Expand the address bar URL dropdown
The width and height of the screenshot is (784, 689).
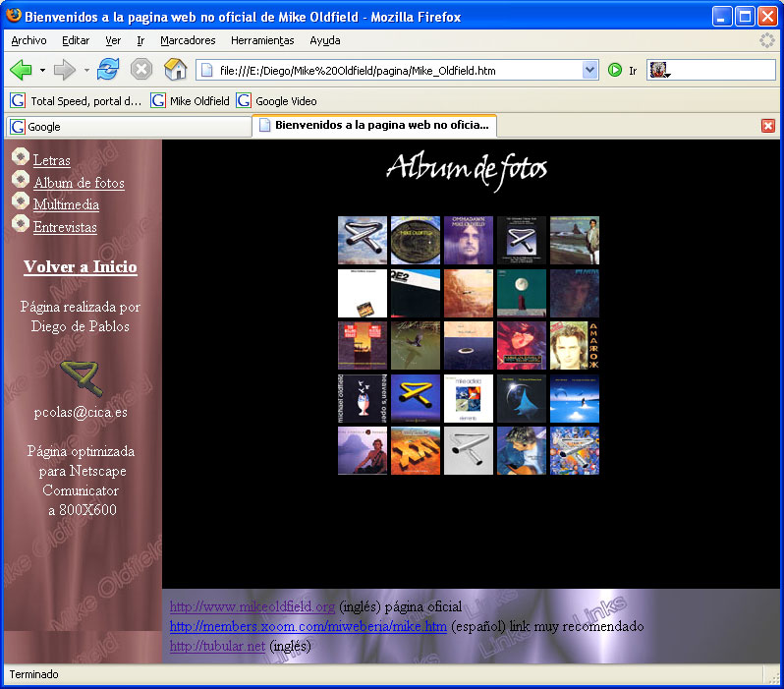(x=590, y=70)
